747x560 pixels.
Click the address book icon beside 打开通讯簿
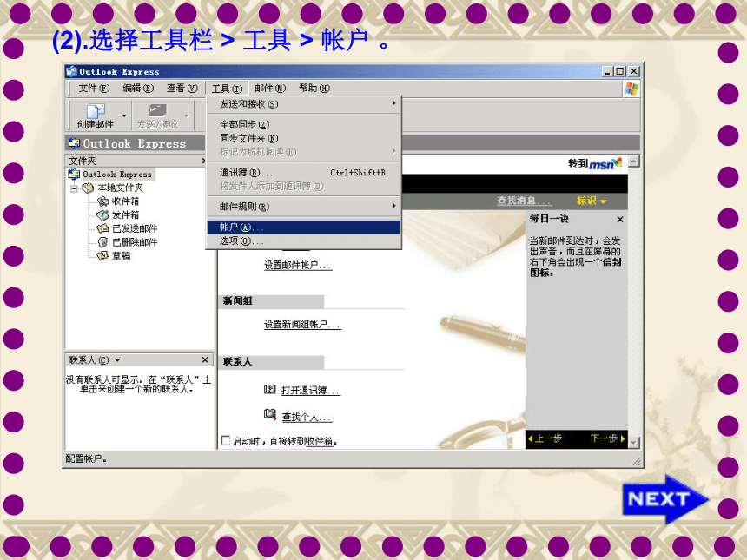click(269, 390)
